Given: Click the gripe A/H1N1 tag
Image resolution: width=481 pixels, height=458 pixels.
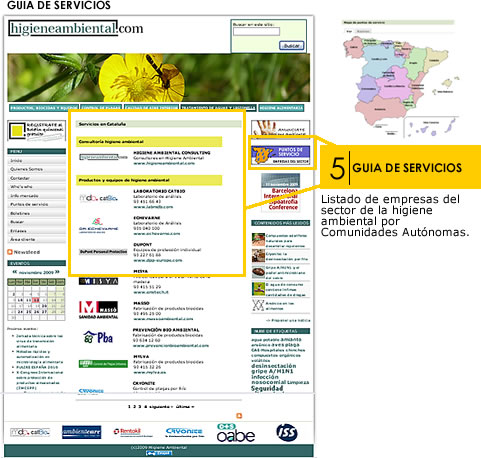Looking at the screenshot, I should tap(272, 371).
